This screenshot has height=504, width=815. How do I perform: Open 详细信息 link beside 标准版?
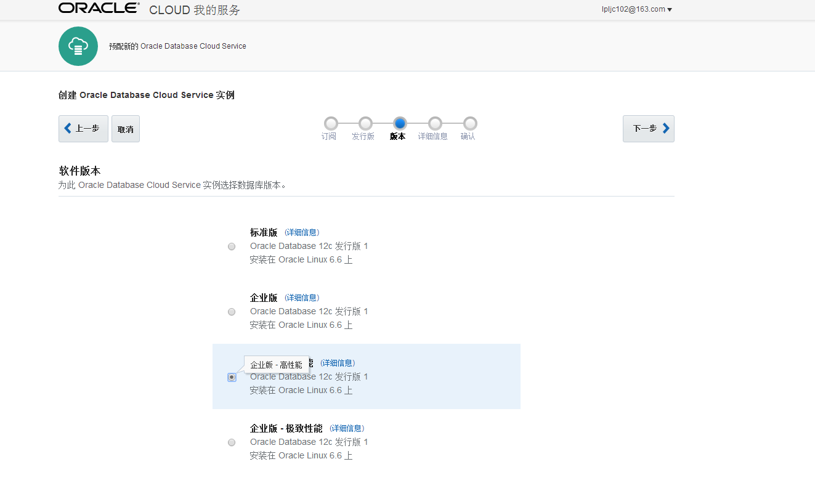click(302, 232)
